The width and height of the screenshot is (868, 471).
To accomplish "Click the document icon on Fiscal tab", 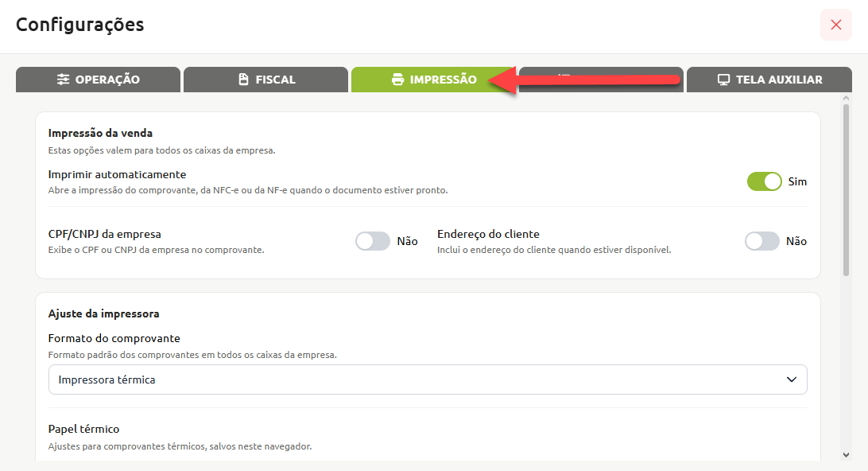I will [243, 80].
